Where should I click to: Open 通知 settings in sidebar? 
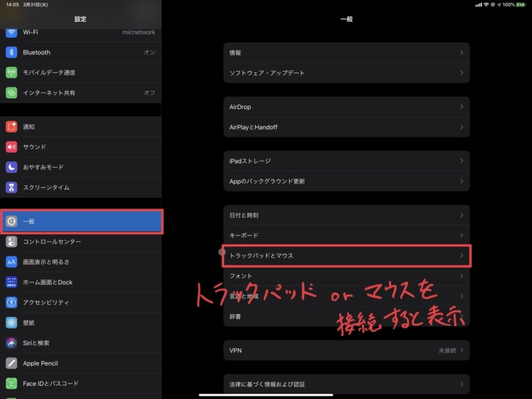[x=80, y=126]
